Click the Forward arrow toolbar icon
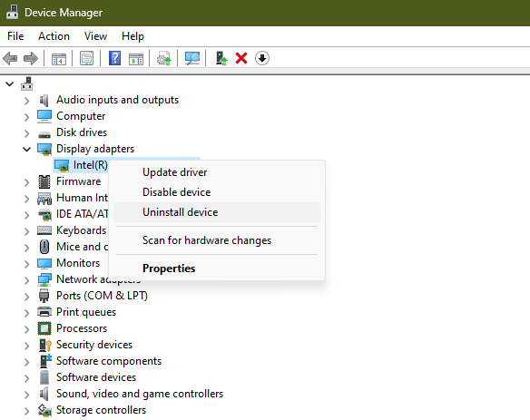The height and width of the screenshot is (420, 530). 31,58
